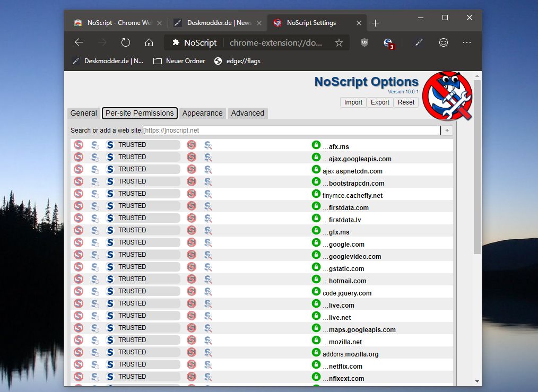Close the NoScript - Chrome Web Store tab
This screenshot has height=392, width=538.
click(159, 23)
